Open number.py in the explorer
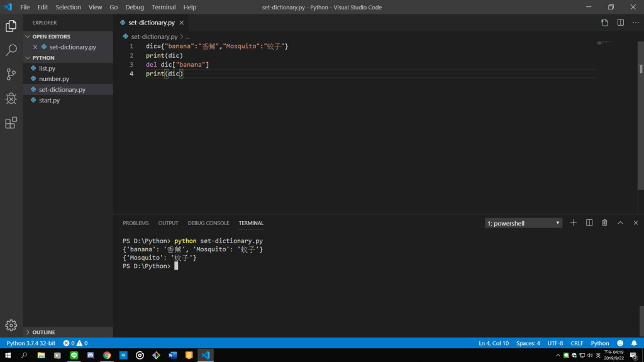This screenshot has height=362, width=644. [68, 79]
